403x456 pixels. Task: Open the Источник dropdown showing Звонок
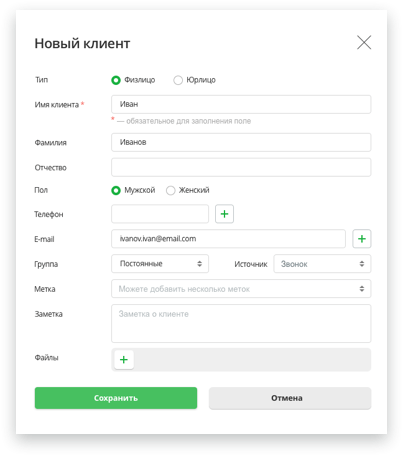[322, 264]
